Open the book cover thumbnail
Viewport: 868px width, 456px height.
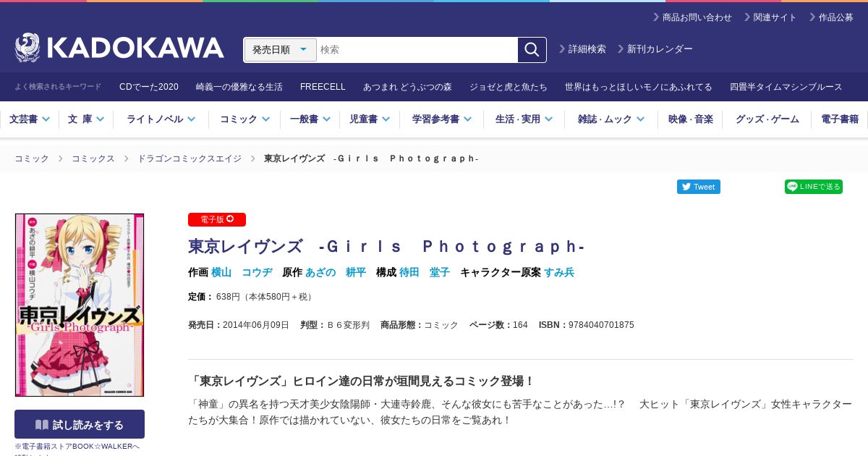point(80,305)
